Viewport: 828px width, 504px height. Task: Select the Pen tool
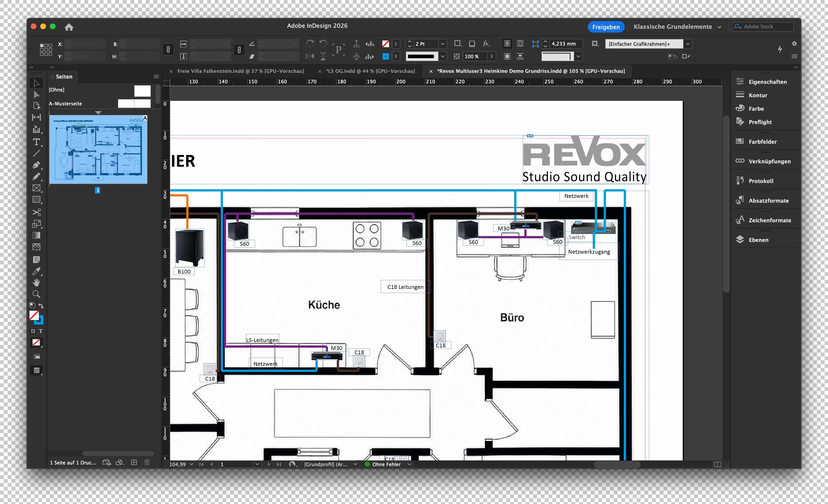36,165
